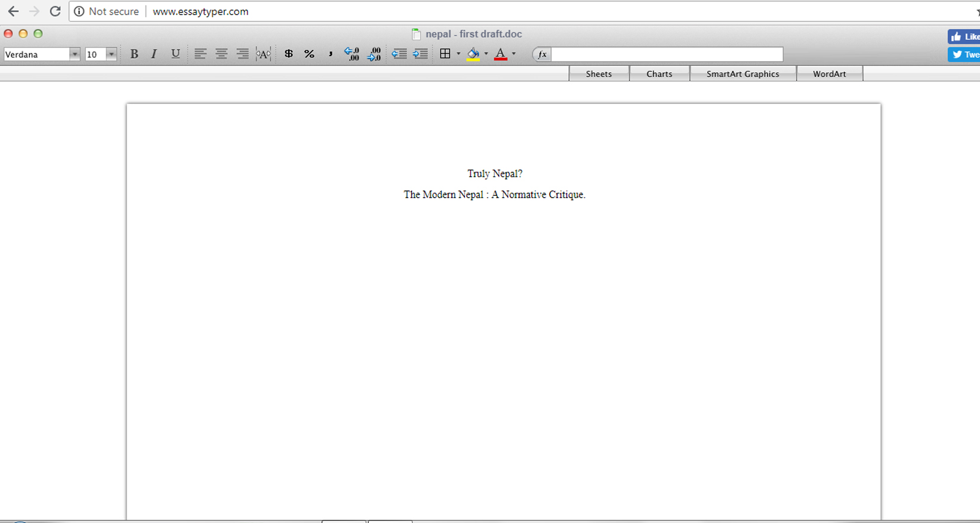This screenshot has height=523, width=980.
Task: Go forward in browser history
Action: tap(34, 11)
